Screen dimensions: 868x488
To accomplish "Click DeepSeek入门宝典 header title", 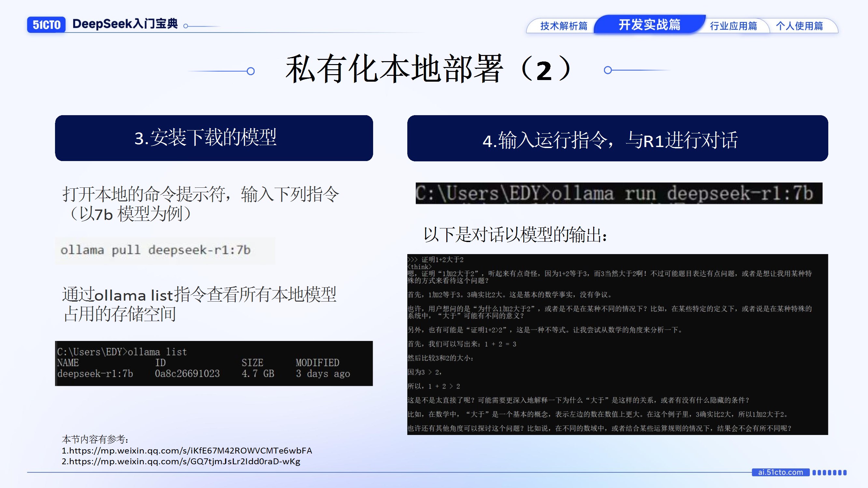I will 125,24.
